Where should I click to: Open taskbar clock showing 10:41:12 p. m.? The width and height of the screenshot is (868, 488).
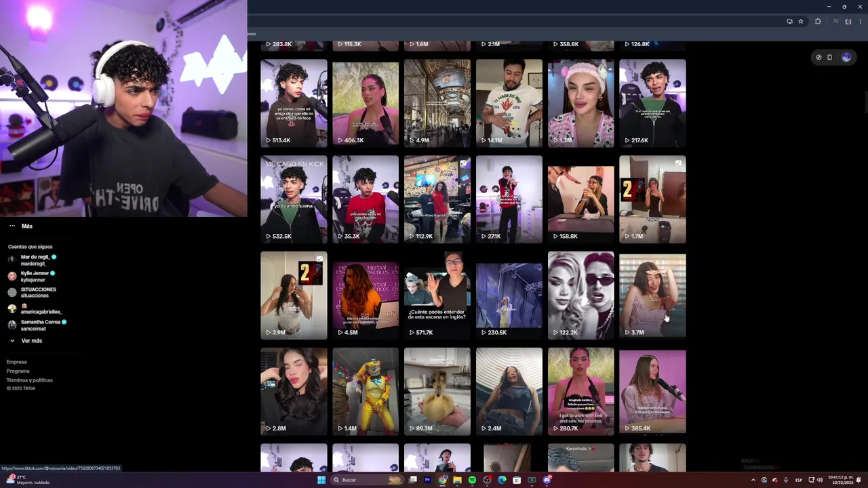point(840,480)
